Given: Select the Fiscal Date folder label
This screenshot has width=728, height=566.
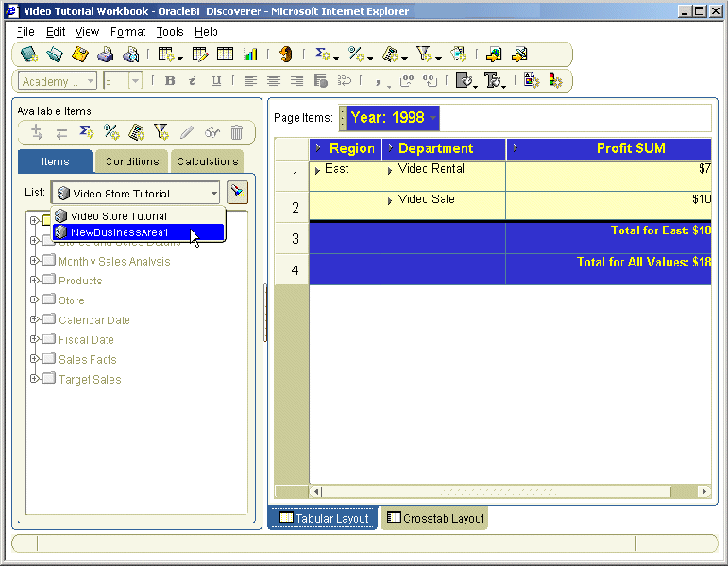Looking at the screenshot, I should 86,339.
